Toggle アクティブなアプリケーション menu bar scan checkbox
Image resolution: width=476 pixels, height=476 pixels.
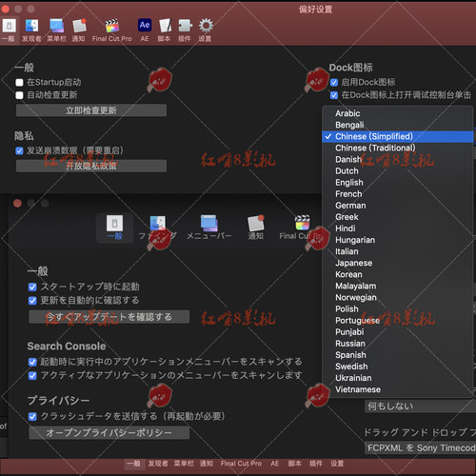tap(32, 376)
